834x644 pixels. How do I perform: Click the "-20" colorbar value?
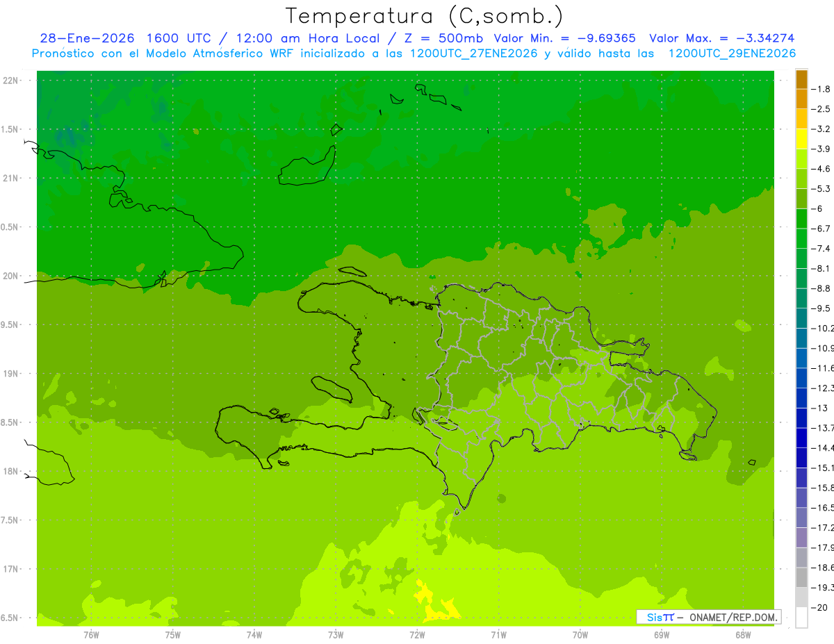820,608
